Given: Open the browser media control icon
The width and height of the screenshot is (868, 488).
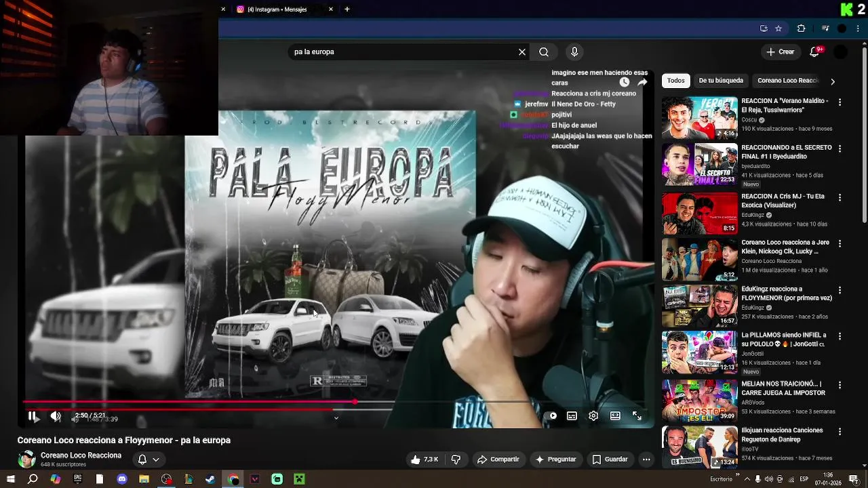Looking at the screenshot, I should [825, 28].
